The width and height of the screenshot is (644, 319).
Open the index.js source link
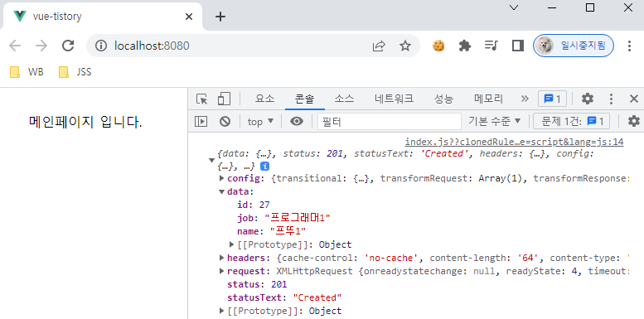(x=514, y=142)
